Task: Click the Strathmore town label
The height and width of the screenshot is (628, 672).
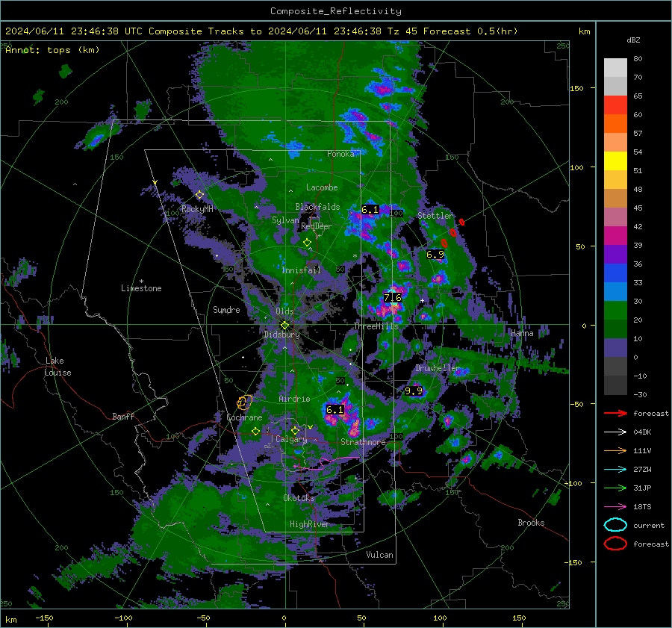Action: coord(363,442)
